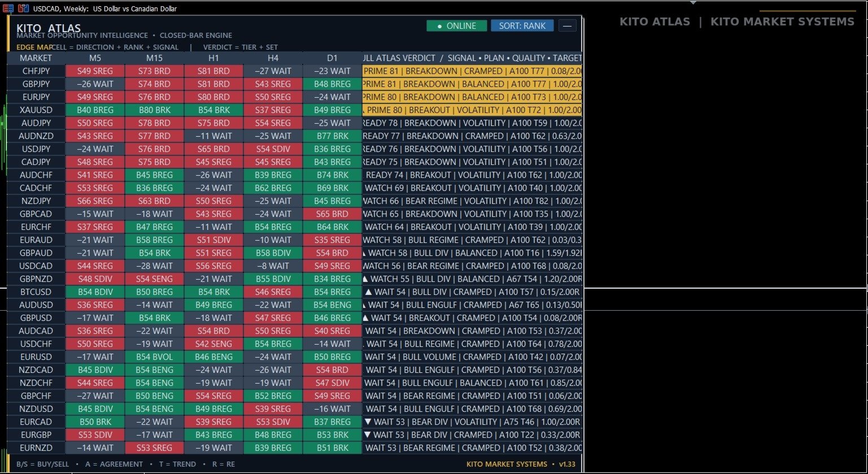Image resolution: width=868 pixels, height=474 pixels.
Task: Select the M5 column header
Action: [95, 58]
